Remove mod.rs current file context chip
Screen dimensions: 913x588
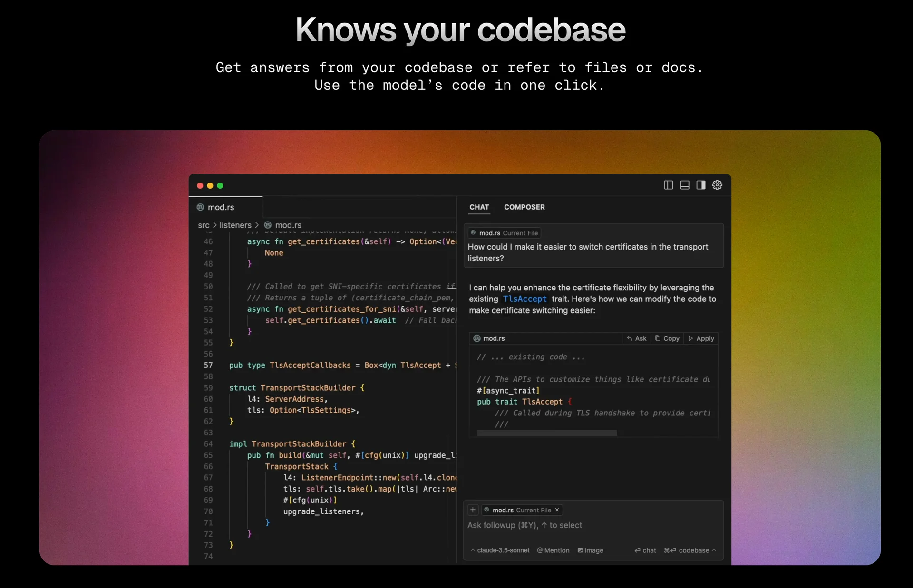[x=557, y=510]
